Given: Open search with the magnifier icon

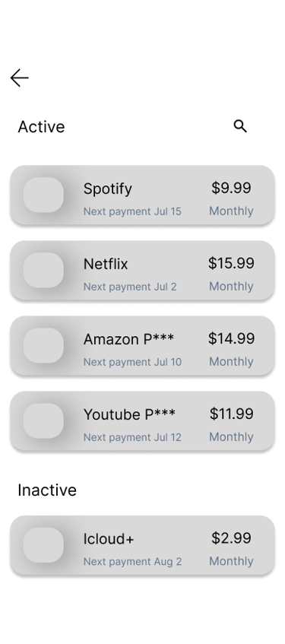Looking at the screenshot, I should point(240,126).
